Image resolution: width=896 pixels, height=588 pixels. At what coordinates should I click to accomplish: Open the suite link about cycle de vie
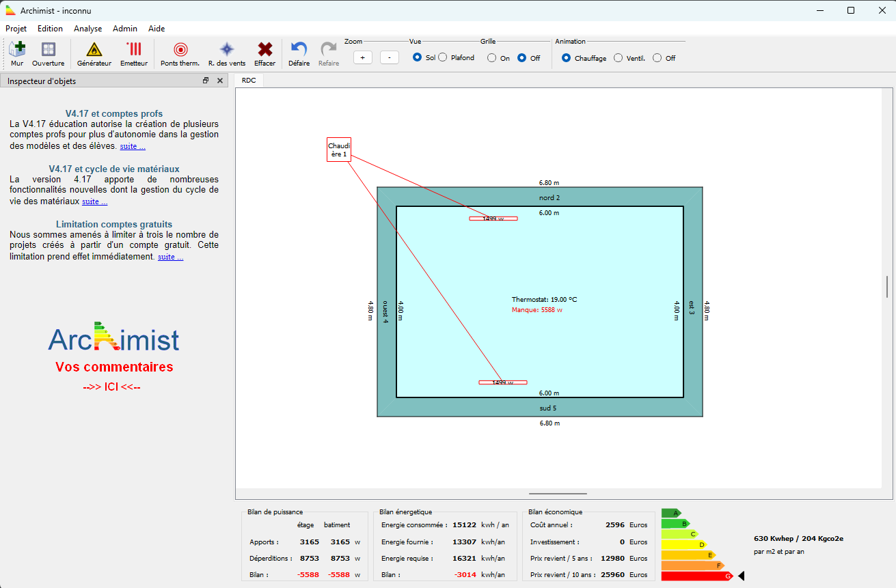coord(94,201)
